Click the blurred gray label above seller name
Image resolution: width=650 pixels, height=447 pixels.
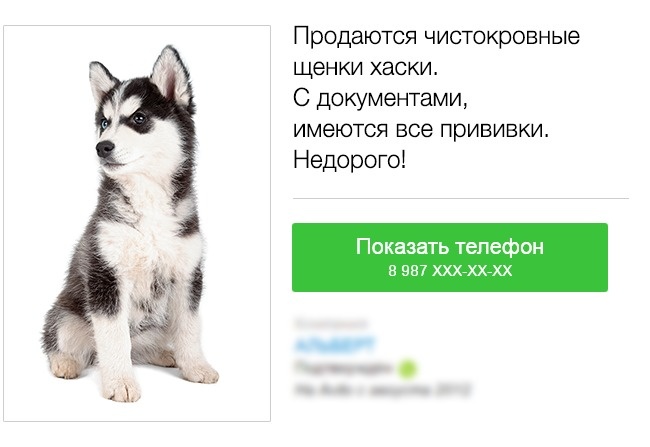click(x=330, y=323)
